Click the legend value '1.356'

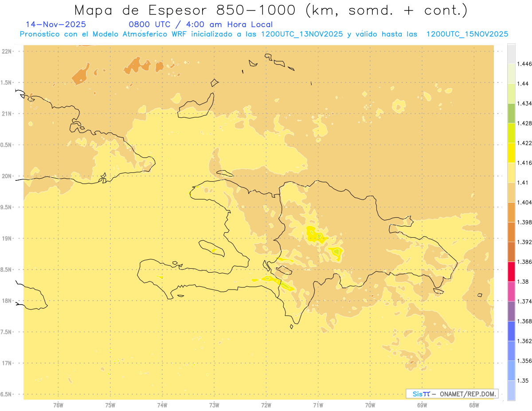click(x=524, y=361)
